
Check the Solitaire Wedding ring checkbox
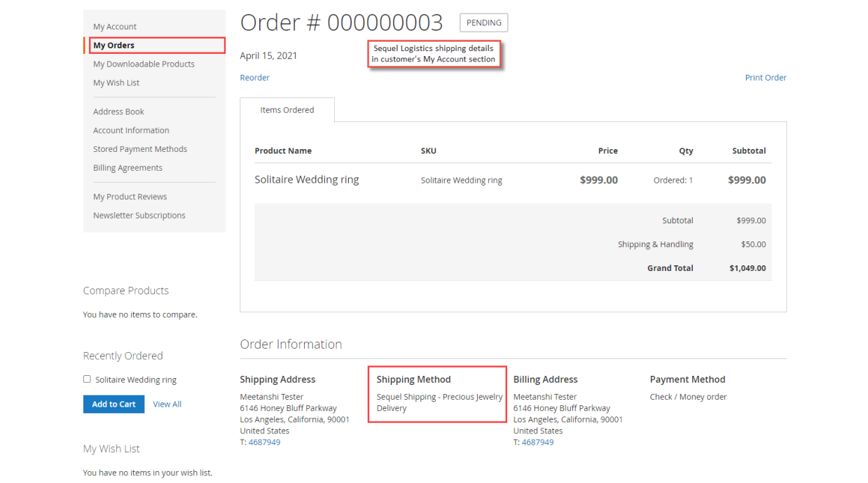tap(87, 379)
